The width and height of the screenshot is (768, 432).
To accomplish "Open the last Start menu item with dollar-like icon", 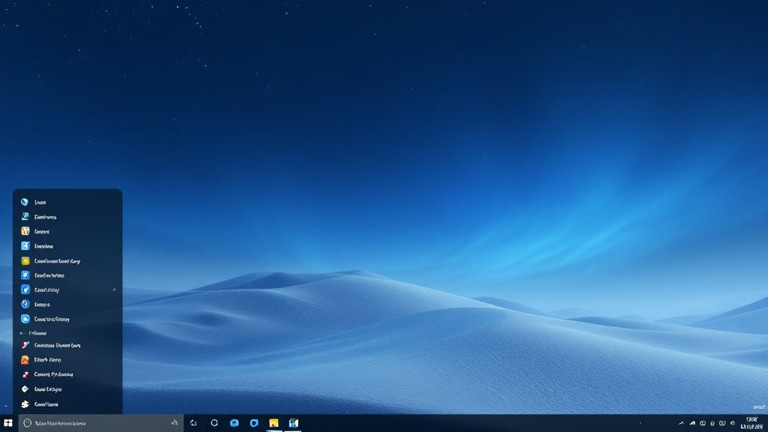I will pyautogui.click(x=68, y=404).
